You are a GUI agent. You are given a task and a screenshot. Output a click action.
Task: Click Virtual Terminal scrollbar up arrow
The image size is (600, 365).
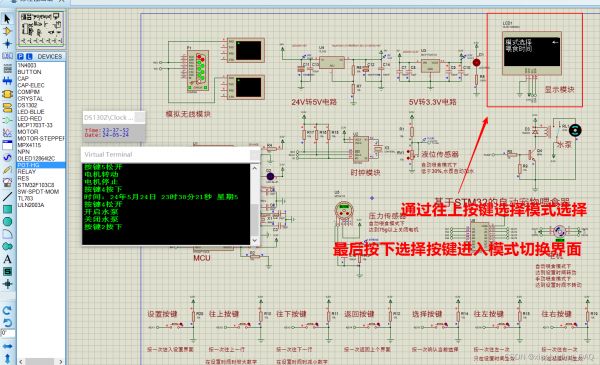point(255,168)
